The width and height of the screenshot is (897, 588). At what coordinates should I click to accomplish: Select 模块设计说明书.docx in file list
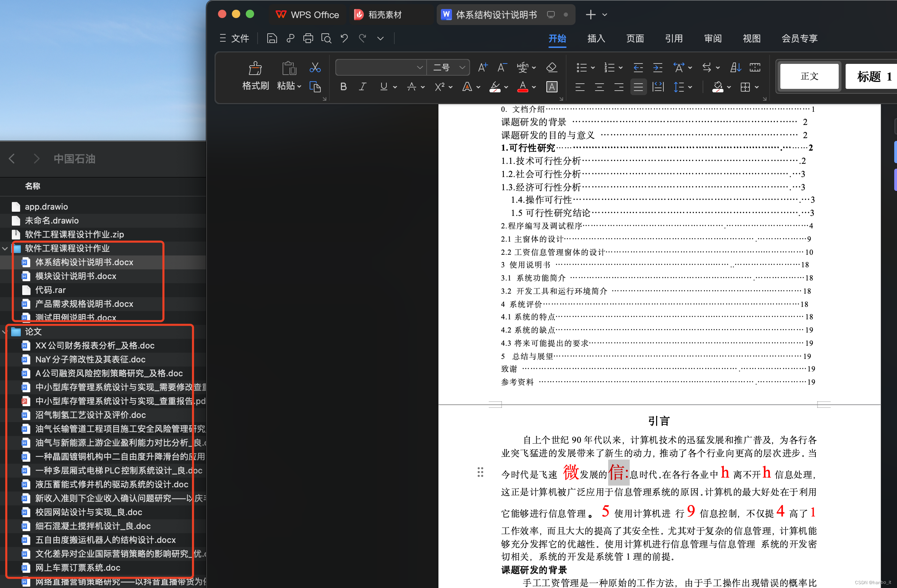(x=76, y=276)
